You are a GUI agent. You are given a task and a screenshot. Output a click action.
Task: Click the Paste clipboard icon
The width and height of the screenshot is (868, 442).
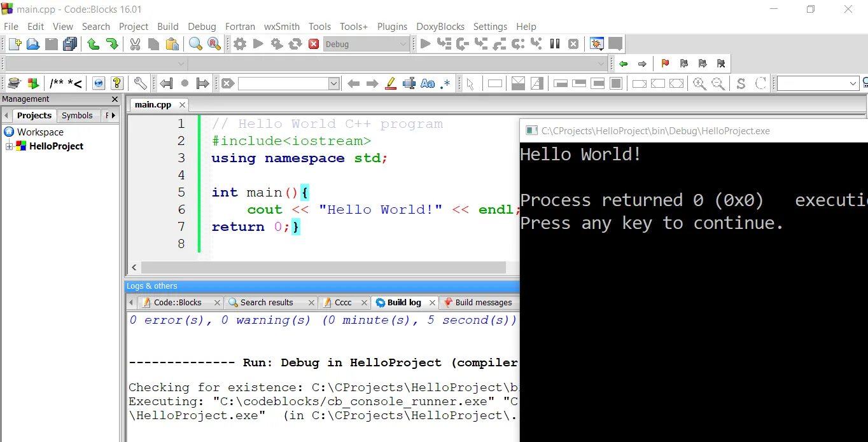[x=172, y=44]
